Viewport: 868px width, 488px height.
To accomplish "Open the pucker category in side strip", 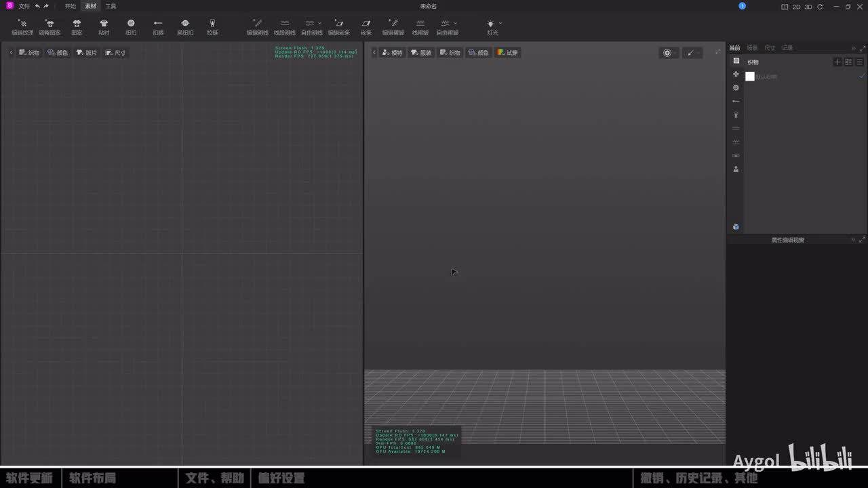I will [736, 142].
